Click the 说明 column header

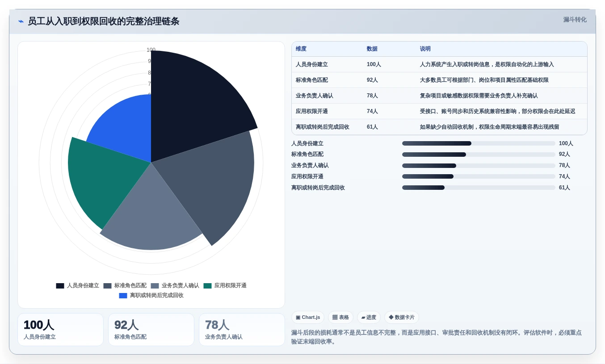click(425, 49)
